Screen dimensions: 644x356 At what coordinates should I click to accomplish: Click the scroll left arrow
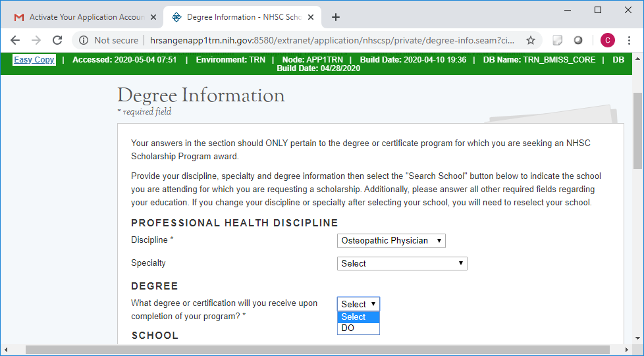[6, 350]
